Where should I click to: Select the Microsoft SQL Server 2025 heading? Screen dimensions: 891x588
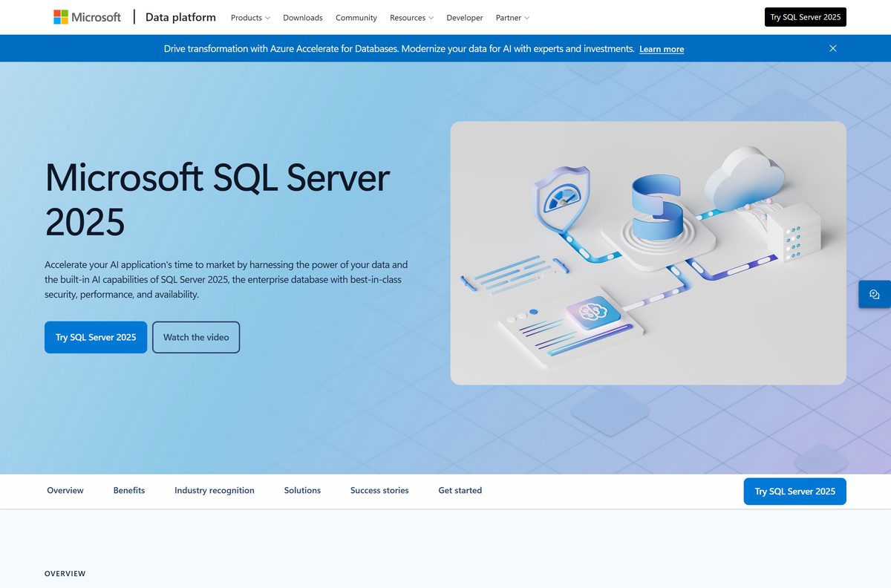tap(218, 199)
